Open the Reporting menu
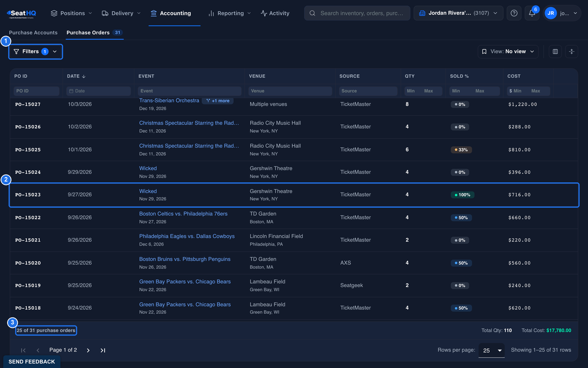The height and width of the screenshot is (368, 588). click(x=229, y=13)
